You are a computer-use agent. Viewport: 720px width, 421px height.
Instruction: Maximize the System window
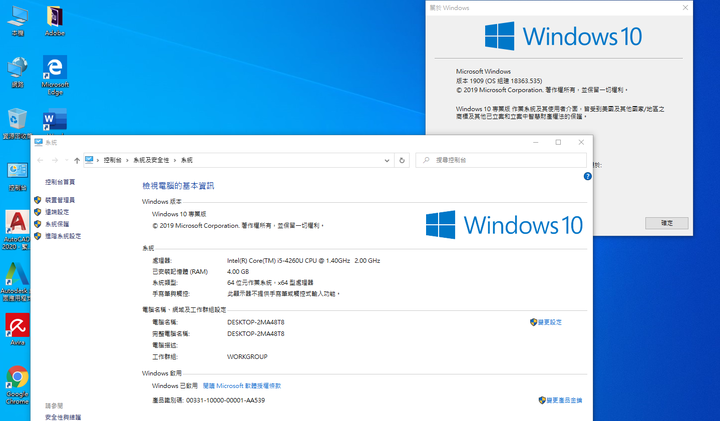558,142
